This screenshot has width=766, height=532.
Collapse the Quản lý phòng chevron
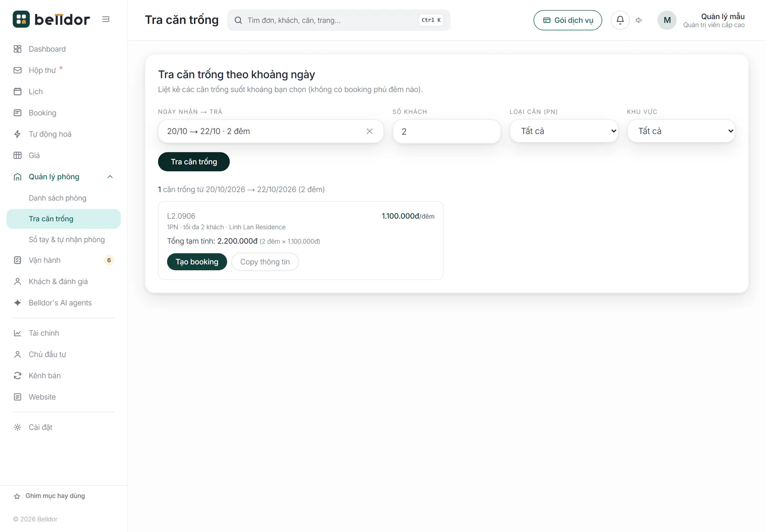point(110,177)
